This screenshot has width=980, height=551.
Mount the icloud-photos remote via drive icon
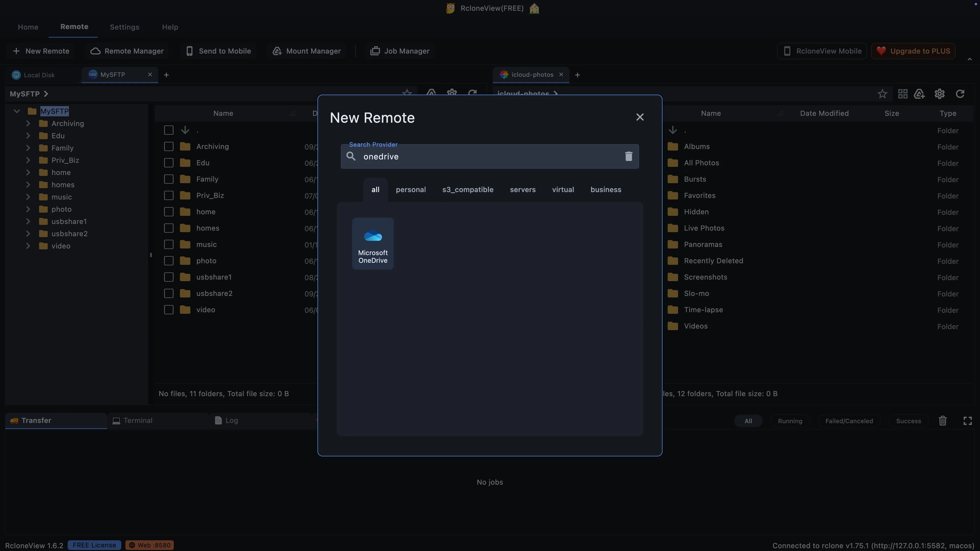[920, 94]
